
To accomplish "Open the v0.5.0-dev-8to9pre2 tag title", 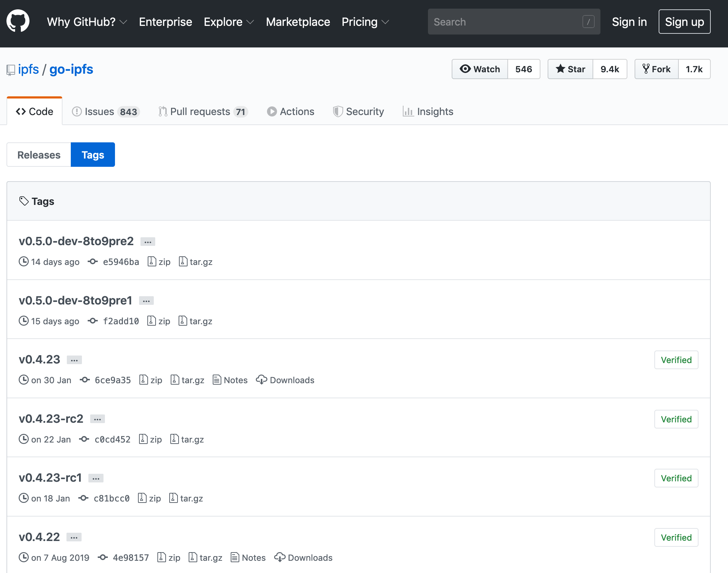I will (x=76, y=241).
